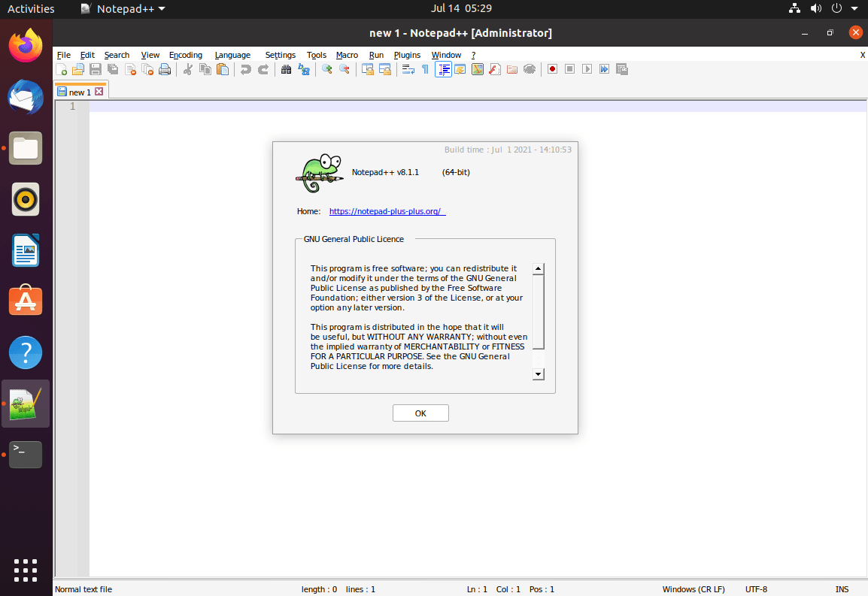Click the Copy toolbar icon
868x596 pixels.
coord(205,69)
